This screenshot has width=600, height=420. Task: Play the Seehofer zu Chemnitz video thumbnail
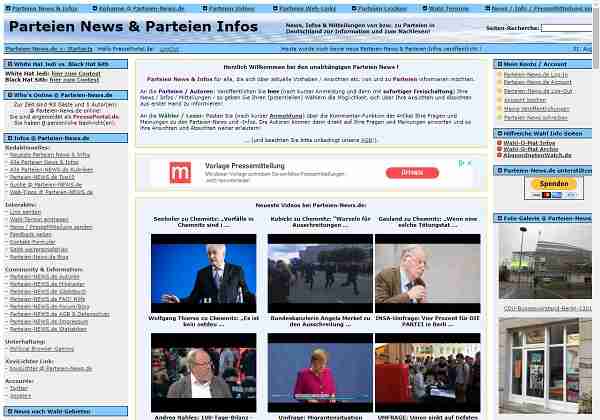tap(204, 273)
